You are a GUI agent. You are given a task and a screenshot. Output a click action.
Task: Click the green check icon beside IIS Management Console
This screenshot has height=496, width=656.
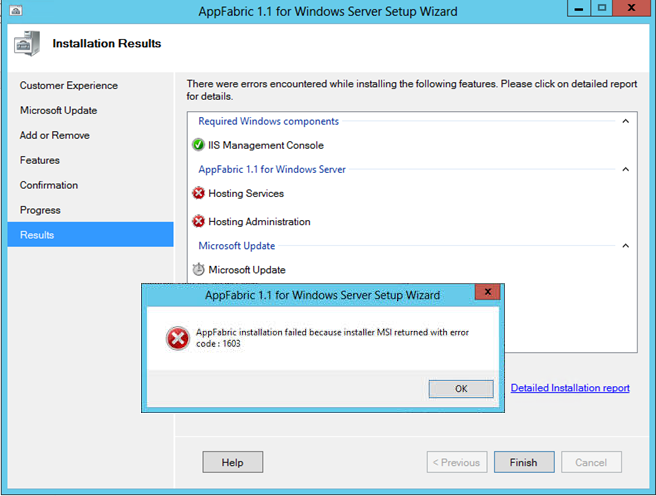198,145
